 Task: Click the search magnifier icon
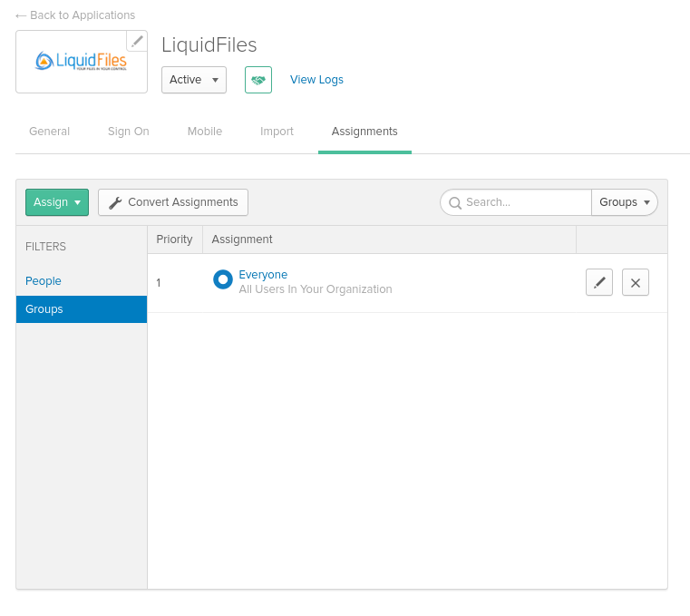(x=455, y=202)
